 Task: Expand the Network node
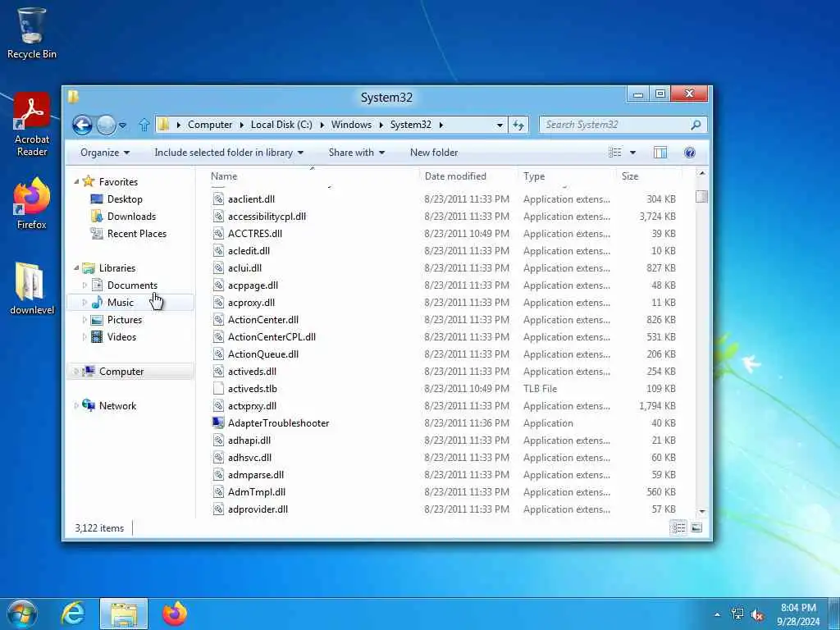point(76,406)
